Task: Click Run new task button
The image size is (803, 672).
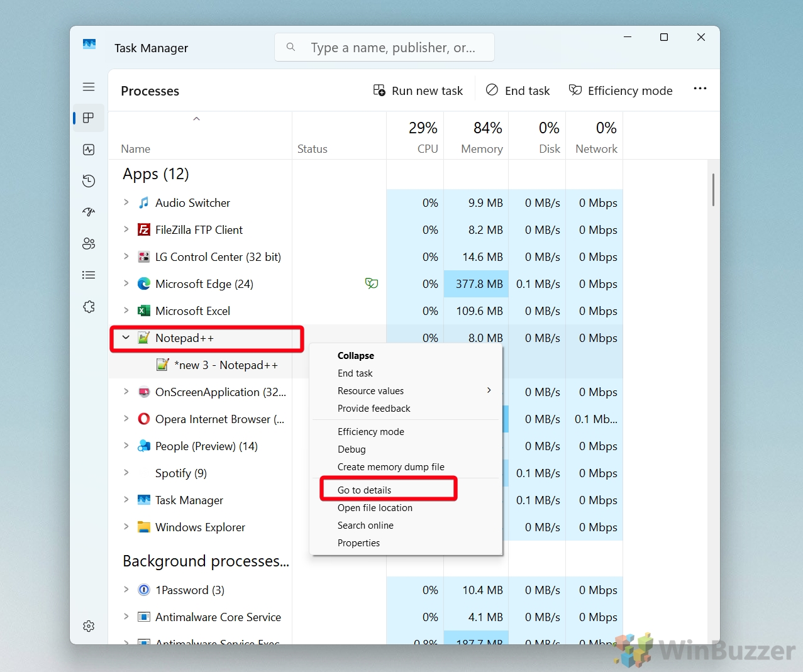Action: point(418,91)
